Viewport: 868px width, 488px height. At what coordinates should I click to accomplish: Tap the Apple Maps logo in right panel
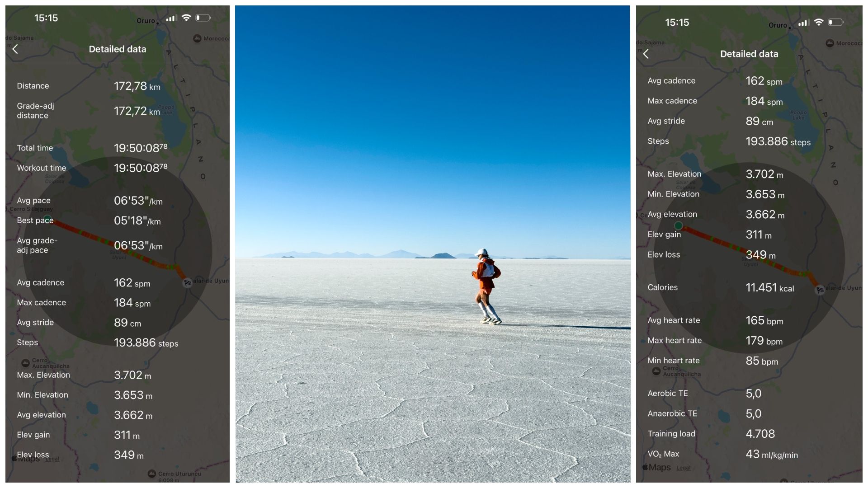[x=656, y=467]
